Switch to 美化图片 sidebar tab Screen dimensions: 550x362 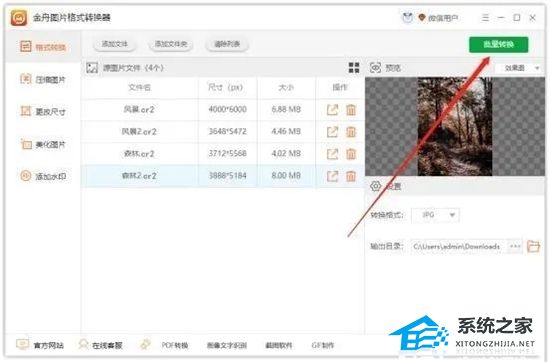[43, 144]
